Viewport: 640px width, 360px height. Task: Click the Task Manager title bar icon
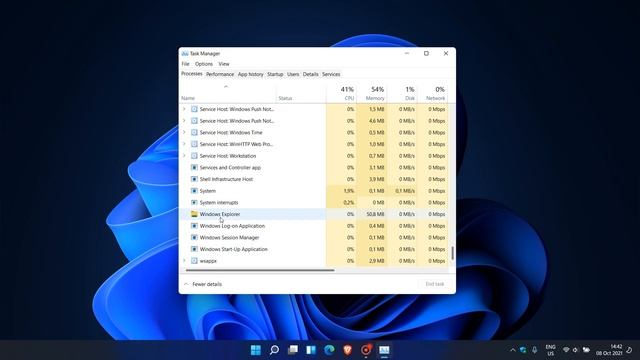pyautogui.click(x=185, y=53)
